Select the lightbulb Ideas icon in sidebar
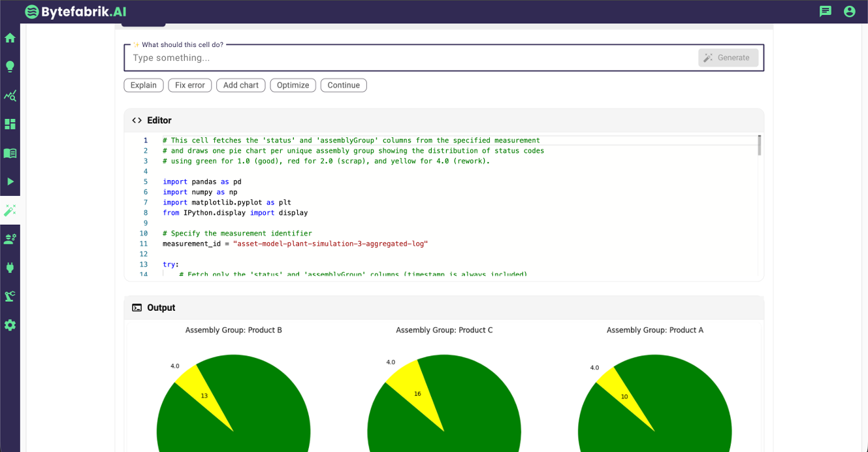The image size is (868, 452). point(10,67)
